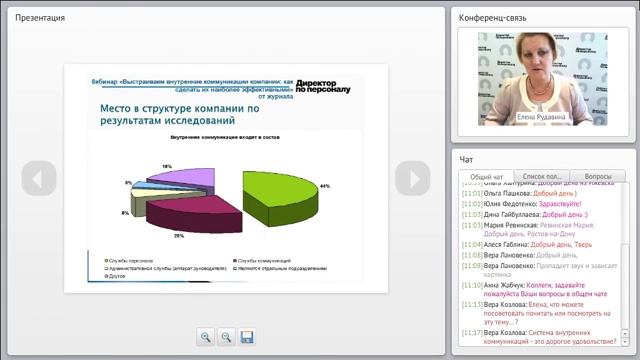This screenshot has height=360, width=640.
Task: Click Анна Жабчук's message about вопросы
Action: [x=535, y=289]
